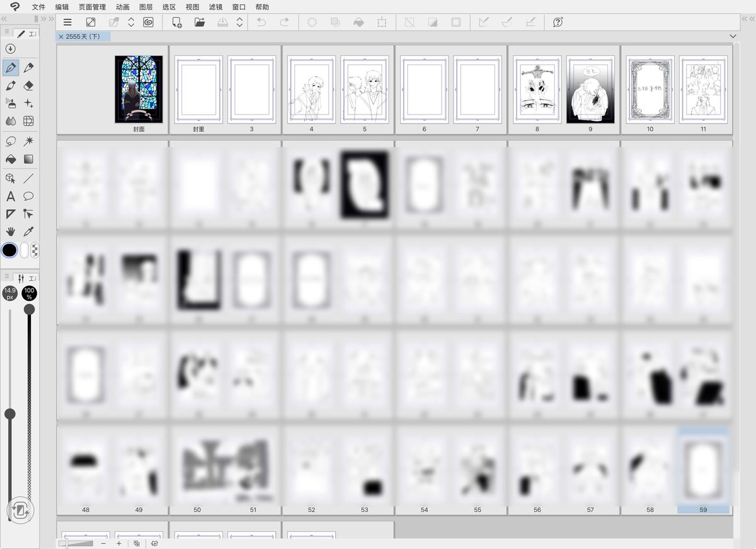756x549 pixels.
Task: Select the Airbrush tool
Action: (x=10, y=103)
